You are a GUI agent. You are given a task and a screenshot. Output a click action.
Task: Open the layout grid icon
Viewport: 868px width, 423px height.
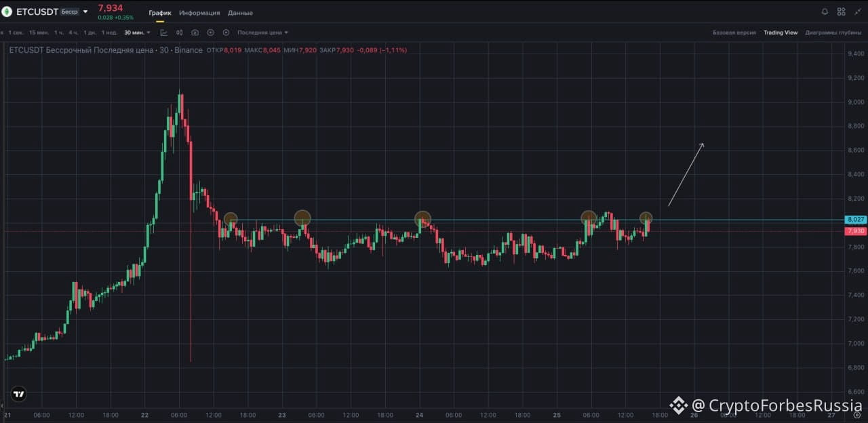842,12
